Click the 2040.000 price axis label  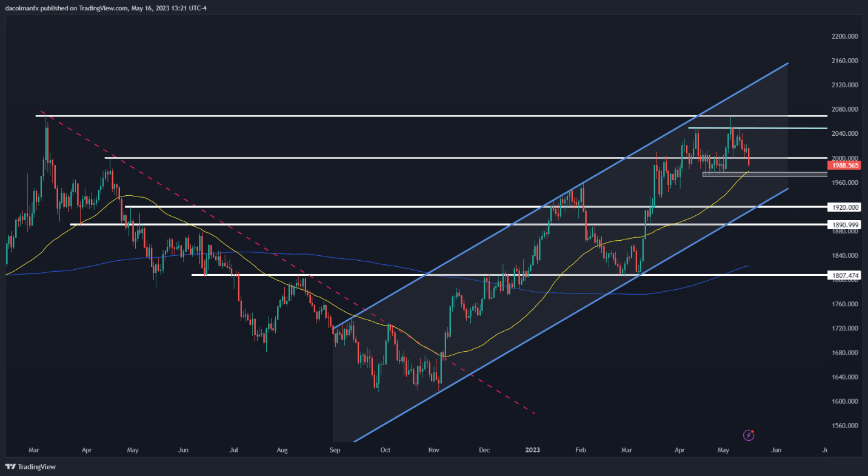pyautogui.click(x=846, y=133)
